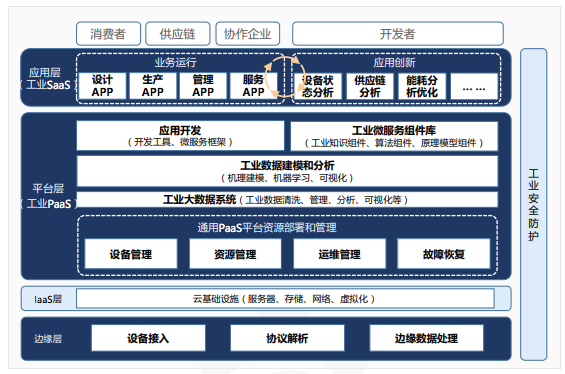Select the 管理 APP block
This screenshot has width=565, height=374.
203,86
